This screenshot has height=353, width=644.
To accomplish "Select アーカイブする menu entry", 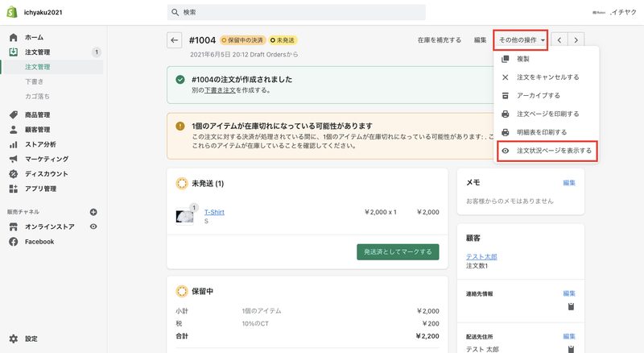I will tap(547, 95).
